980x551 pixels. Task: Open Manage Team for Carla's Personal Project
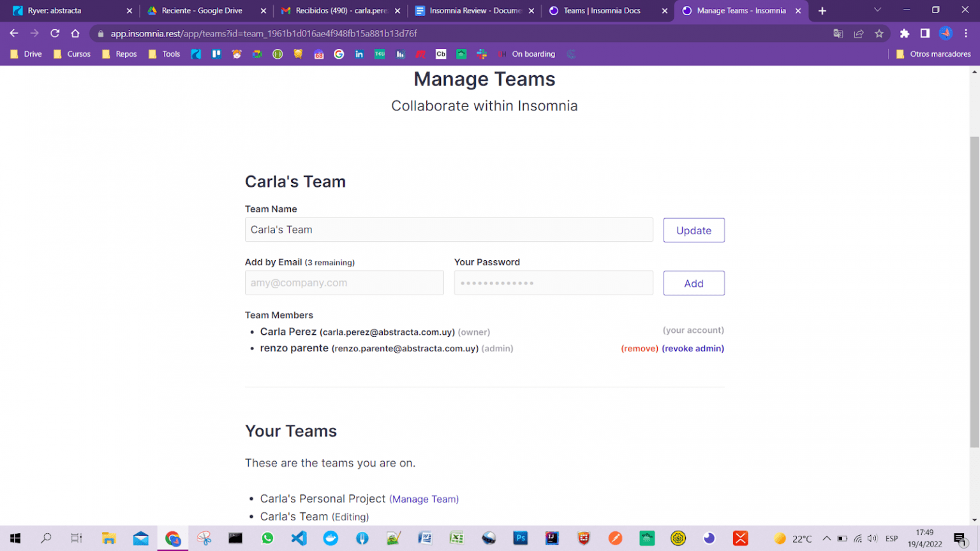pos(424,499)
